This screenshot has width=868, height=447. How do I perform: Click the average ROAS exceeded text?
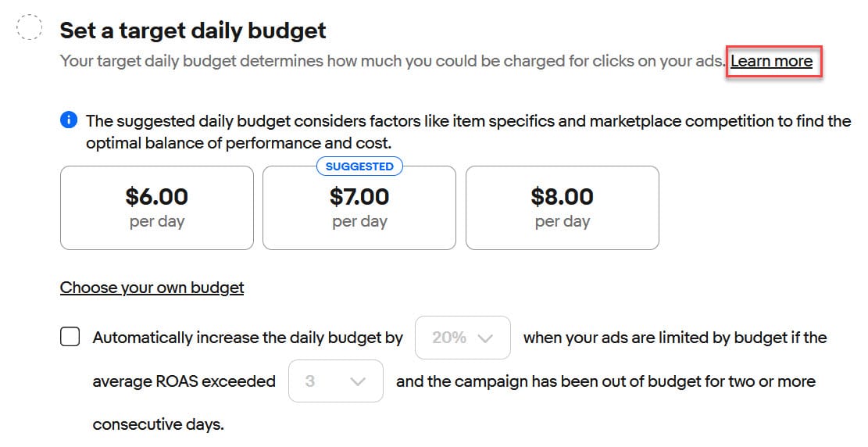tap(184, 381)
